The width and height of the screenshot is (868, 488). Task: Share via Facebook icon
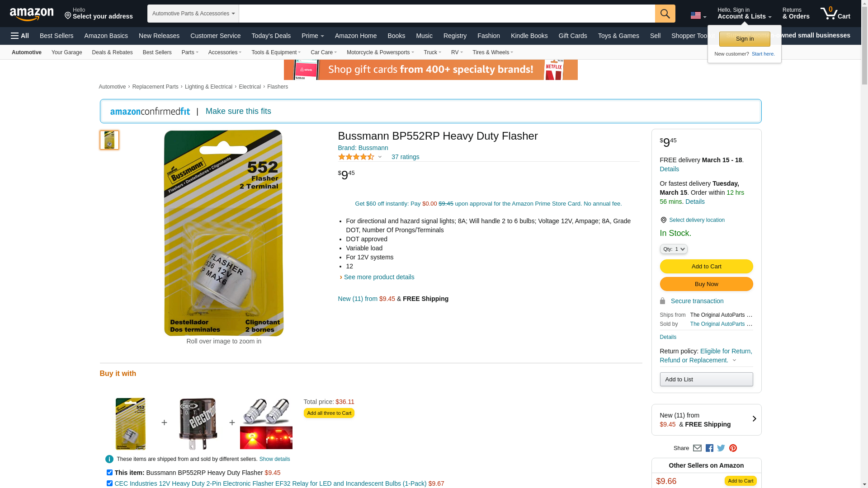click(709, 448)
